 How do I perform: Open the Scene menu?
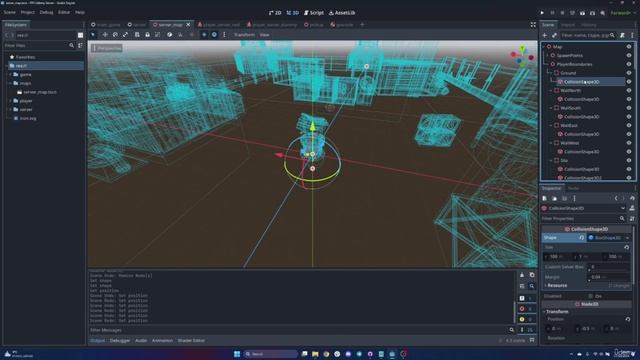pyautogui.click(x=9, y=13)
